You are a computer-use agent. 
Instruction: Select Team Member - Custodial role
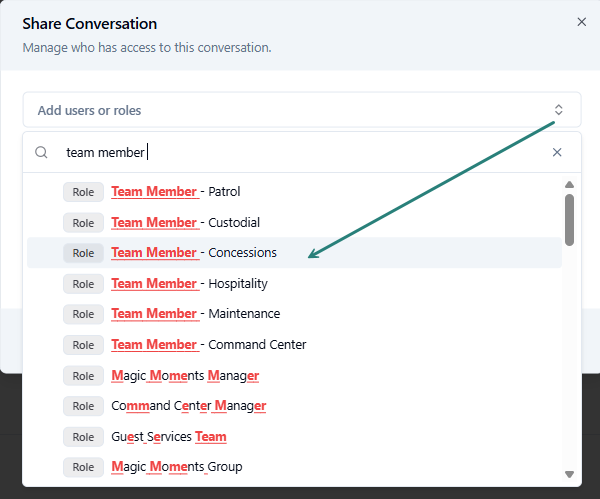click(185, 223)
